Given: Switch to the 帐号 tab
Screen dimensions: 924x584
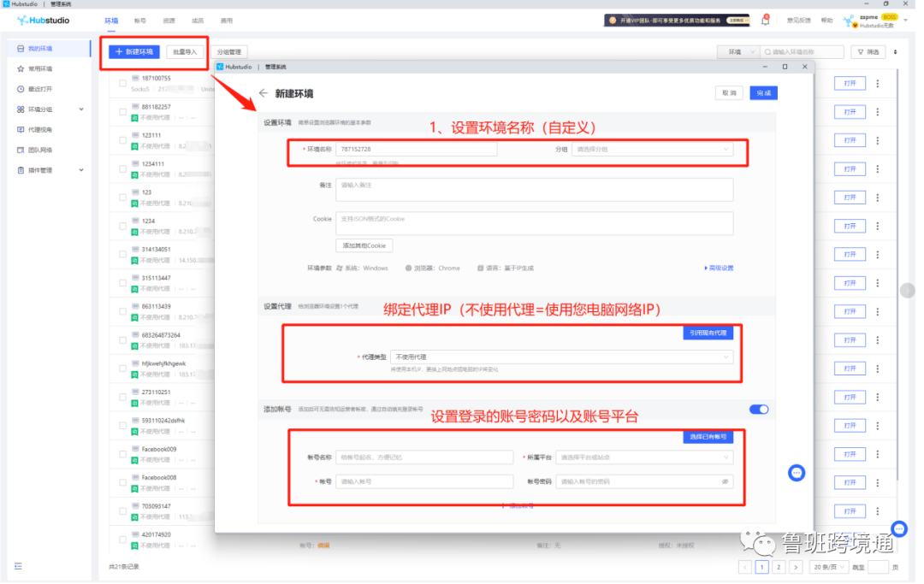Looking at the screenshot, I should (x=140, y=20).
